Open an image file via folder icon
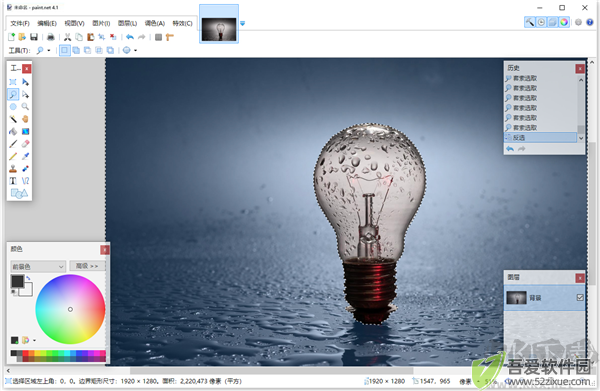The width and height of the screenshot is (600, 391). [x=22, y=37]
